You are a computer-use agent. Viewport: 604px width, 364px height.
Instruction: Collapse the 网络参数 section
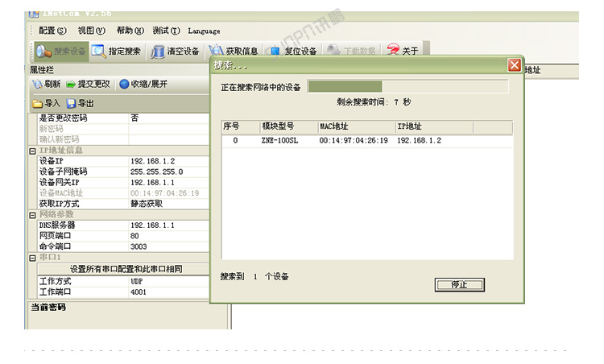[33, 215]
